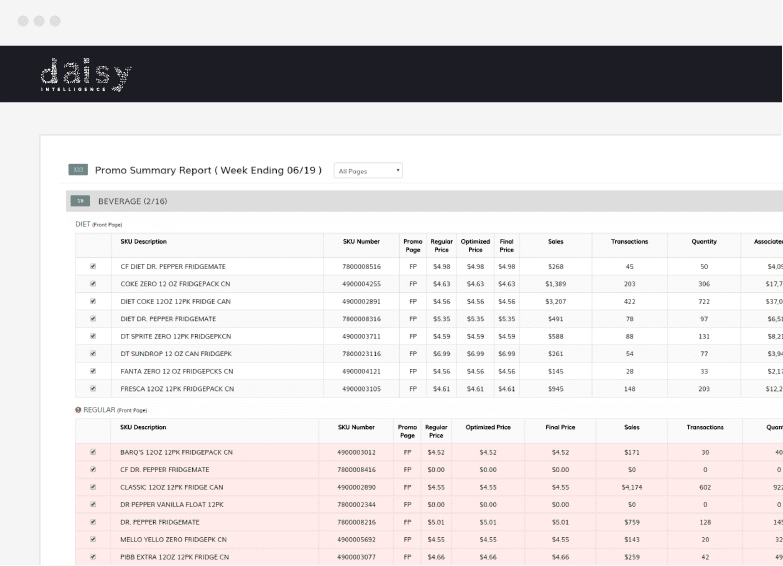Screen dimensions: 783x566
Task: Toggle checkbox for FRESCA 12OZ 12PK FRIDGEPACK CN
Action: 93,389
